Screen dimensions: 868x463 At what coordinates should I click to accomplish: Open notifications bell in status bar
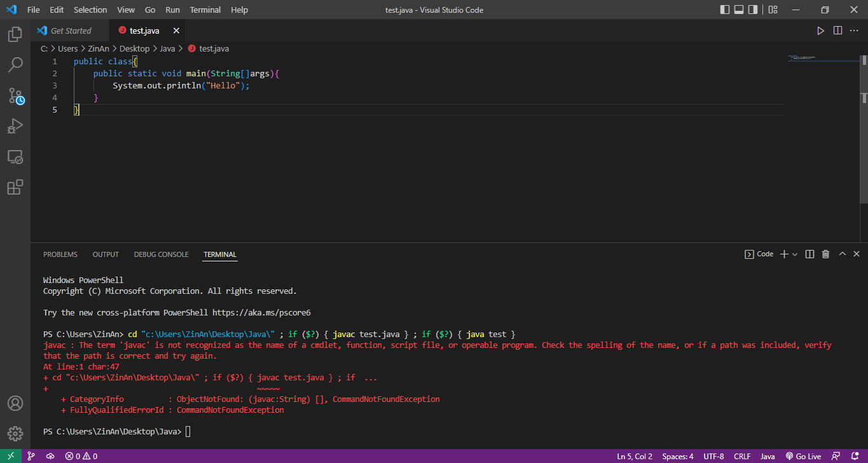pos(854,456)
